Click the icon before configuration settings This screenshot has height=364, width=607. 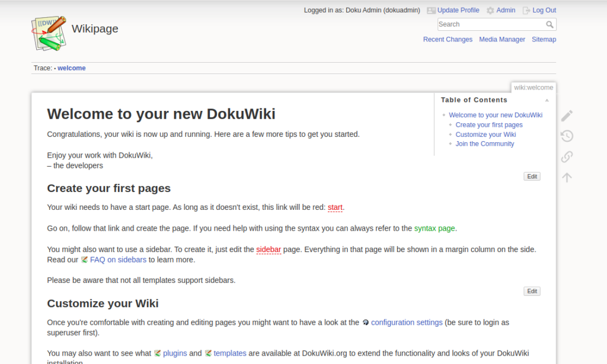(x=365, y=323)
